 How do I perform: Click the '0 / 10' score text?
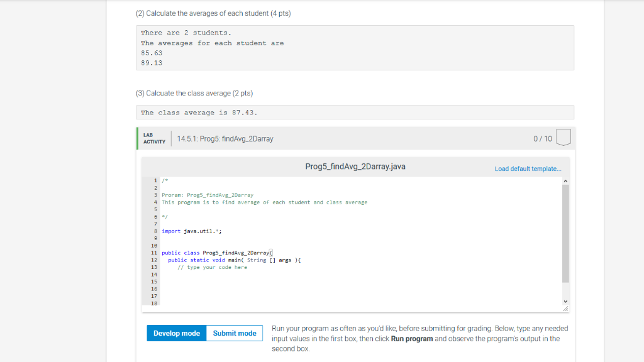tap(543, 139)
